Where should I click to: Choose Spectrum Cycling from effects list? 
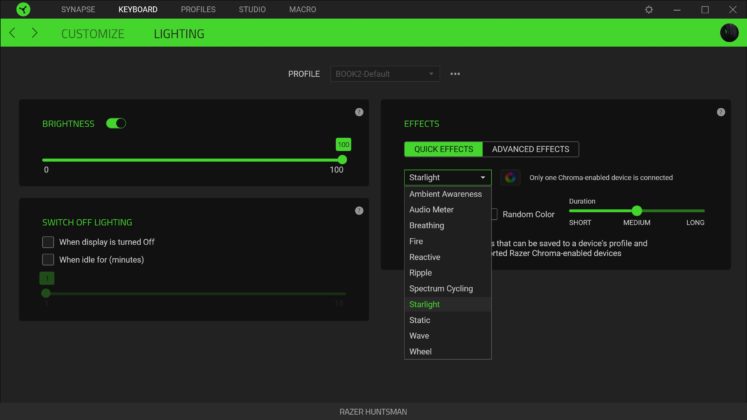[441, 289]
